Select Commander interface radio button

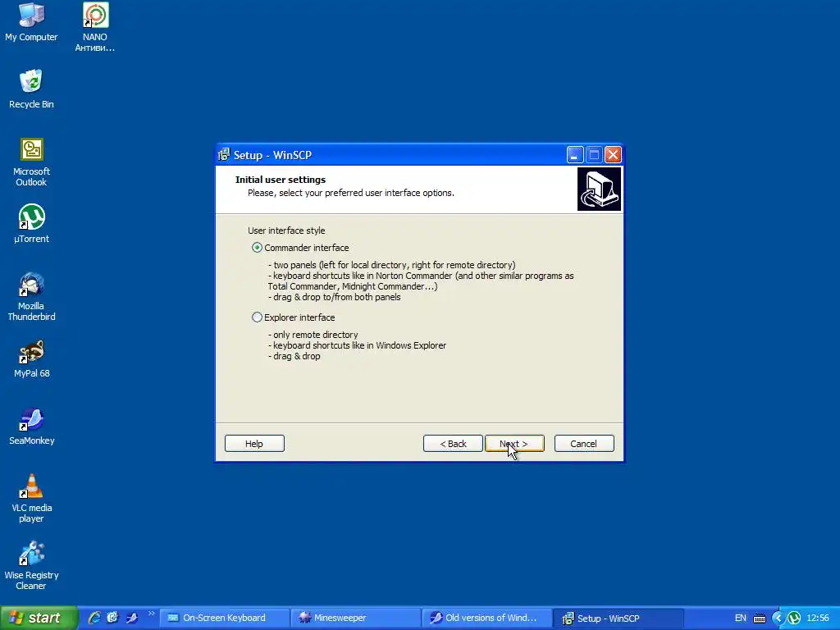(x=257, y=248)
